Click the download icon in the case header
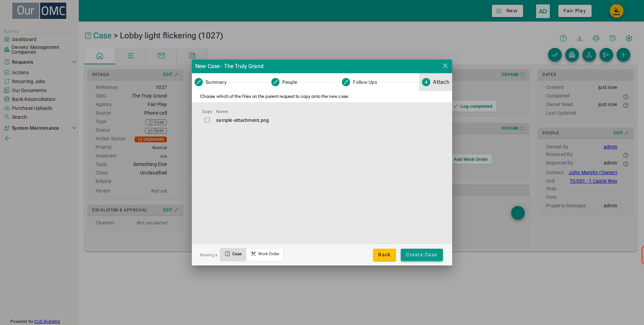Screen dimensions: 644x325 tap(580, 38)
